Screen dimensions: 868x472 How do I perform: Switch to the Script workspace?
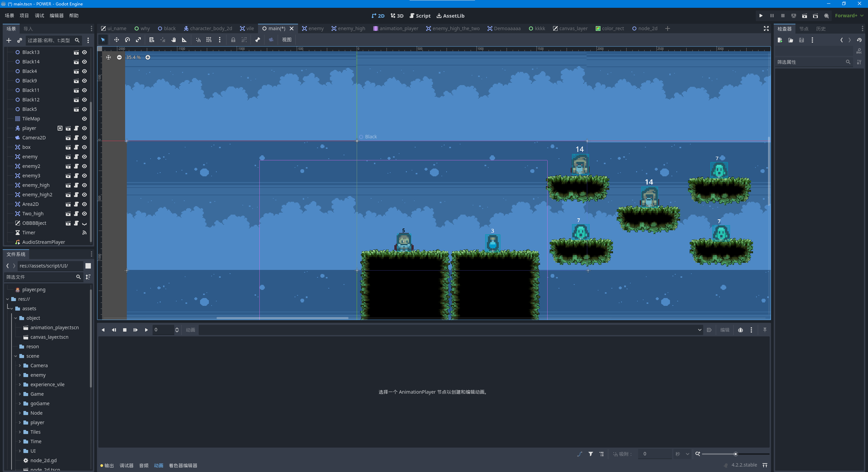click(x=420, y=16)
